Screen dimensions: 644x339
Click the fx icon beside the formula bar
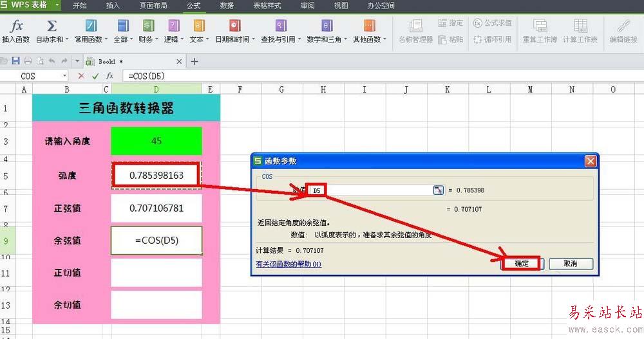pos(109,76)
